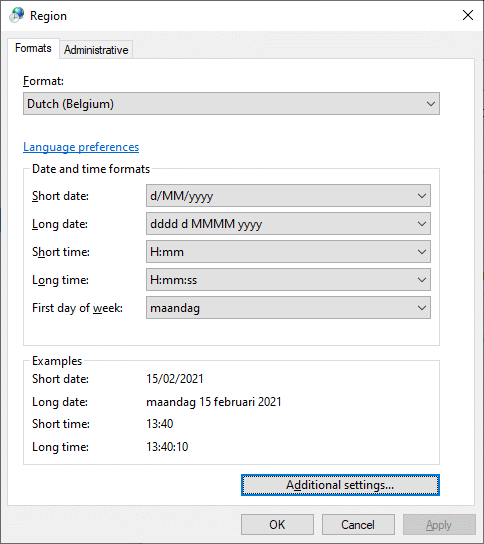Screen dimensions: 484x544
Task: Expand the Long date format dropdown
Action: coord(288,224)
